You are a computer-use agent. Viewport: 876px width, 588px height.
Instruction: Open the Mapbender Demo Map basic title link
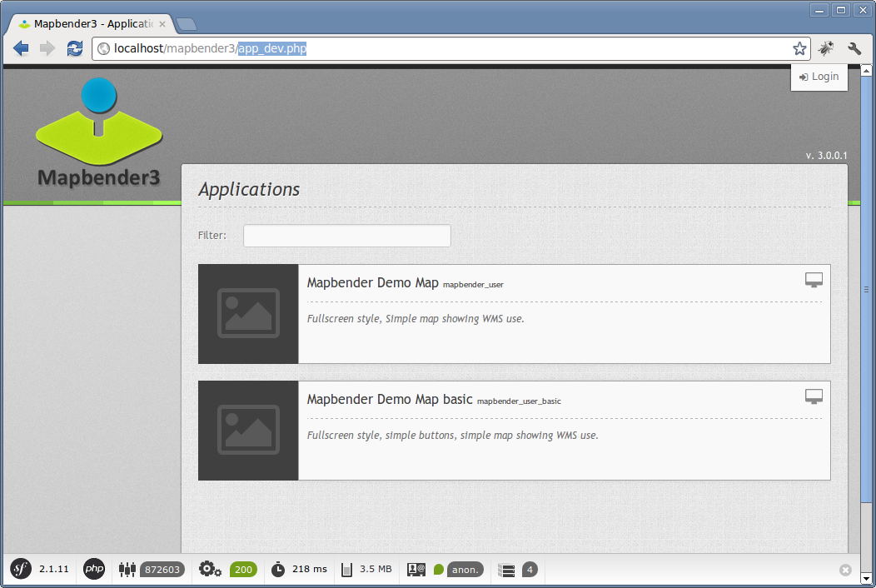coord(390,399)
